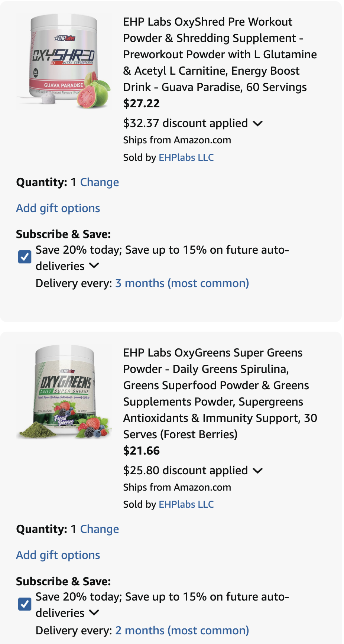
Task: Change the 3 months delivery frequency
Action: point(182,283)
